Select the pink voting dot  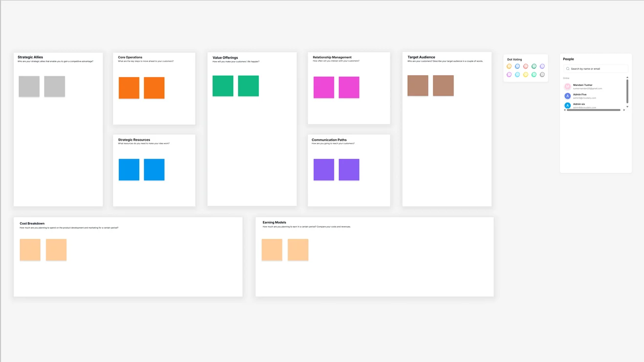pos(509,74)
